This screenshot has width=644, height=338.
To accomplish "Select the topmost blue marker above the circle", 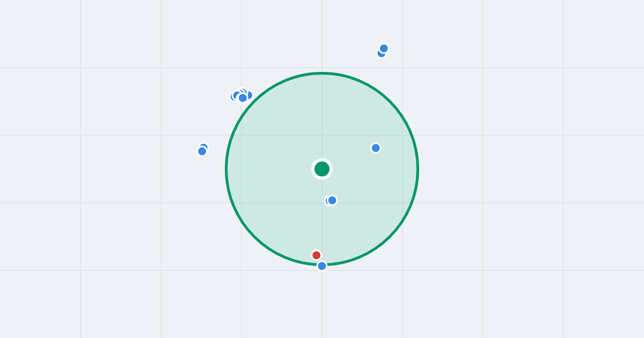I will pos(384,48).
